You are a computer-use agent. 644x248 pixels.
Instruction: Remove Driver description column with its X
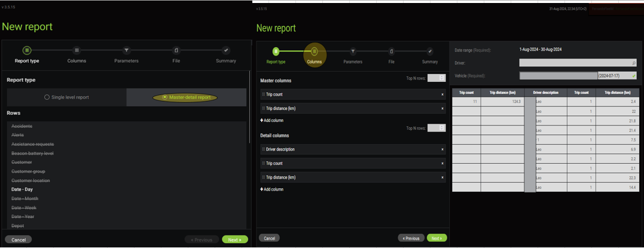tap(442, 149)
